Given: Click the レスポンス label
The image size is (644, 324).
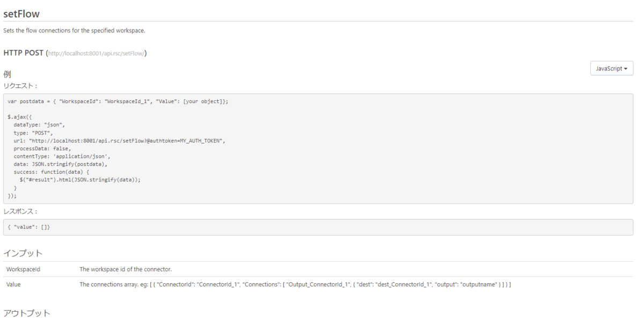Looking at the screenshot, I should tap(20, 211).
